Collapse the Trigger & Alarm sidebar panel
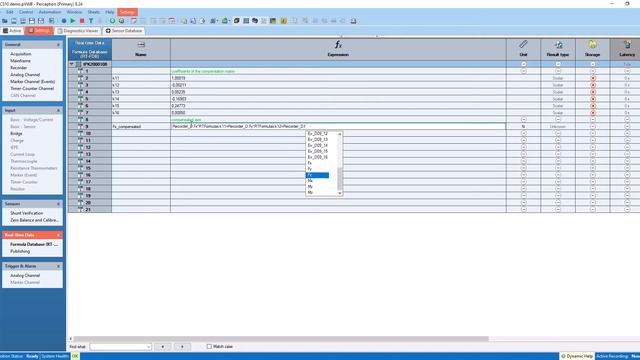 (58, 266)
